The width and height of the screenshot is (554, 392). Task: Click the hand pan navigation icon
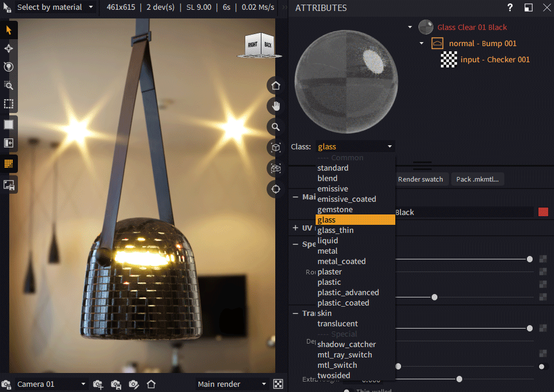pos(276,106)
